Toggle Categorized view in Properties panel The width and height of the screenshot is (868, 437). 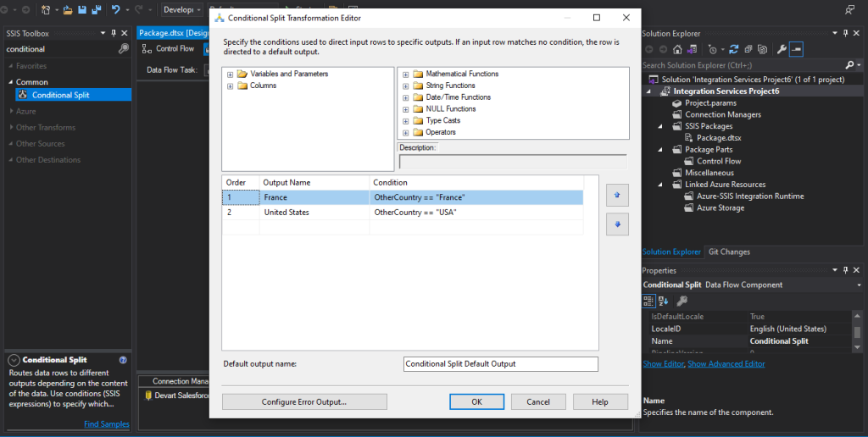point(648,301)
